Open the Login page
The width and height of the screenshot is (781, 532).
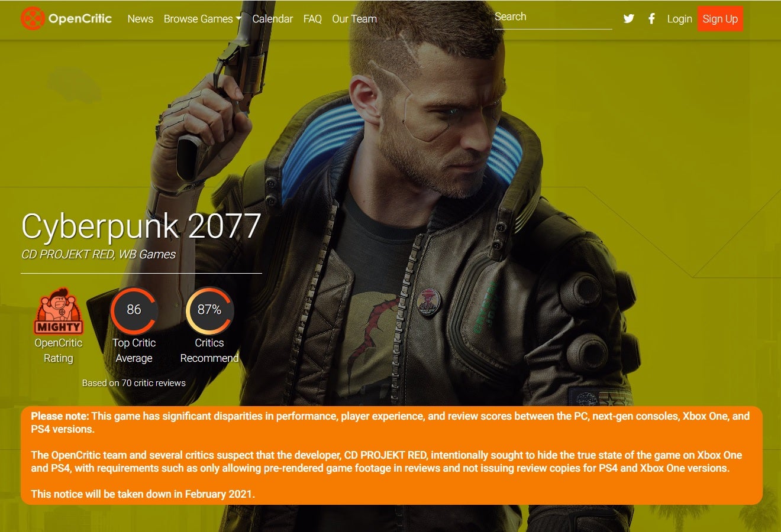679,19
